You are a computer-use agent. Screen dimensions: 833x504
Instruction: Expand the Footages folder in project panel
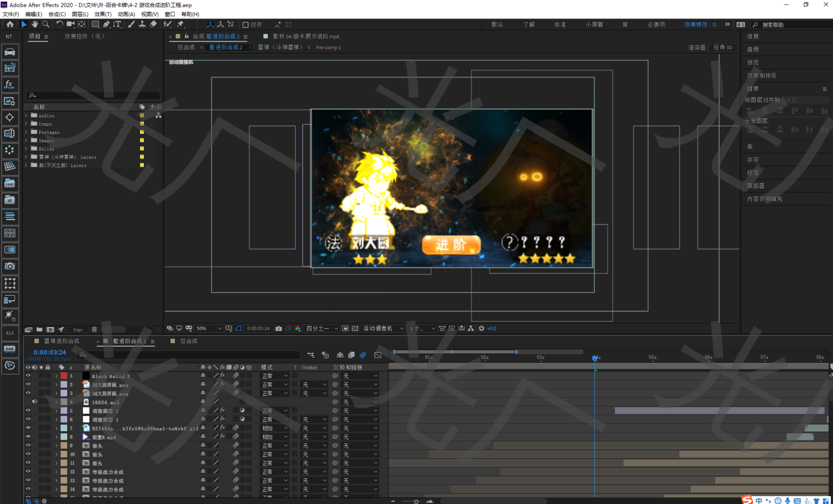26,132
